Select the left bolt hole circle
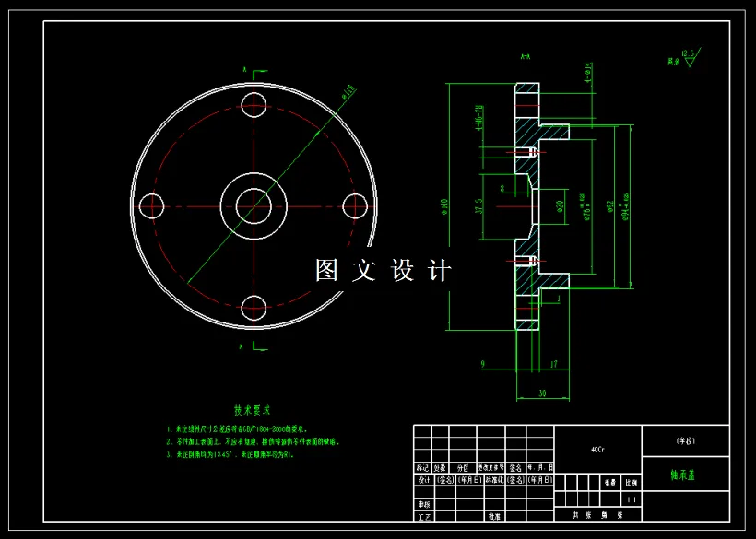 click(x=150, y=205)
